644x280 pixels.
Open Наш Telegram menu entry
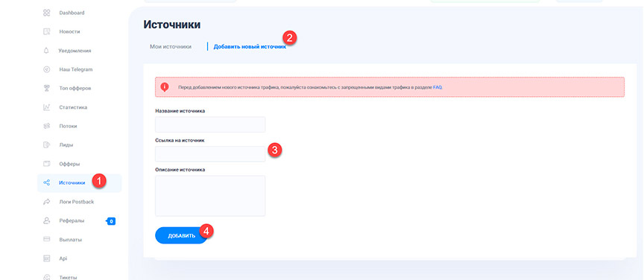(x=76, y=69)
